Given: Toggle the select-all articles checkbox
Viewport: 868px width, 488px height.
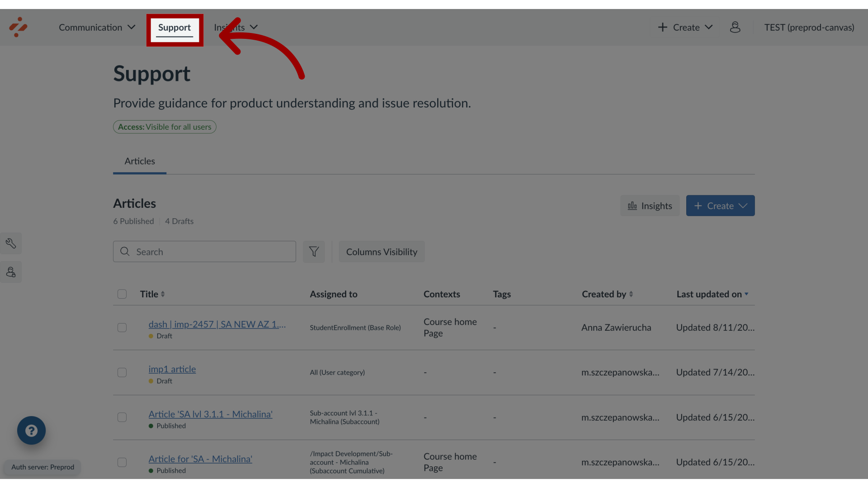Looking at the screenshot, I should (x=122, y=294).
